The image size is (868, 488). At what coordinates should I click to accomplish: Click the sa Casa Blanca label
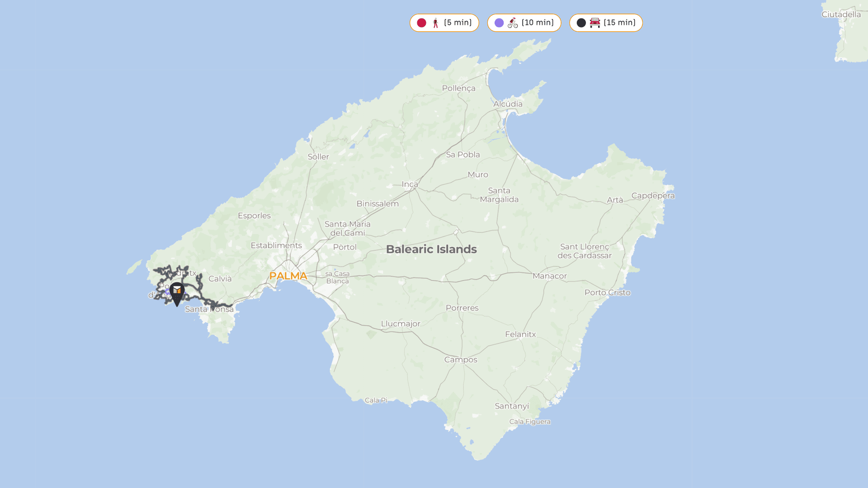(x=337, y=277)
